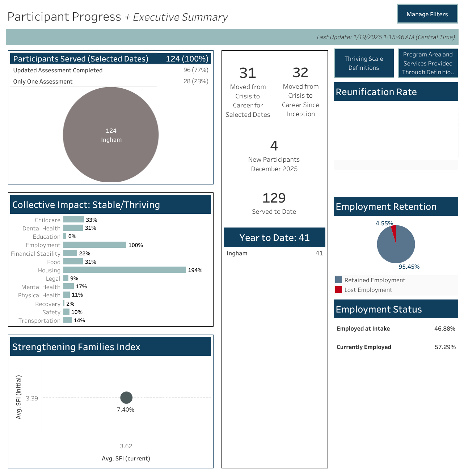Select the Employed at Intake row
Image resolution: width=464 pixels, height=476 pixels.
[396, 328]
